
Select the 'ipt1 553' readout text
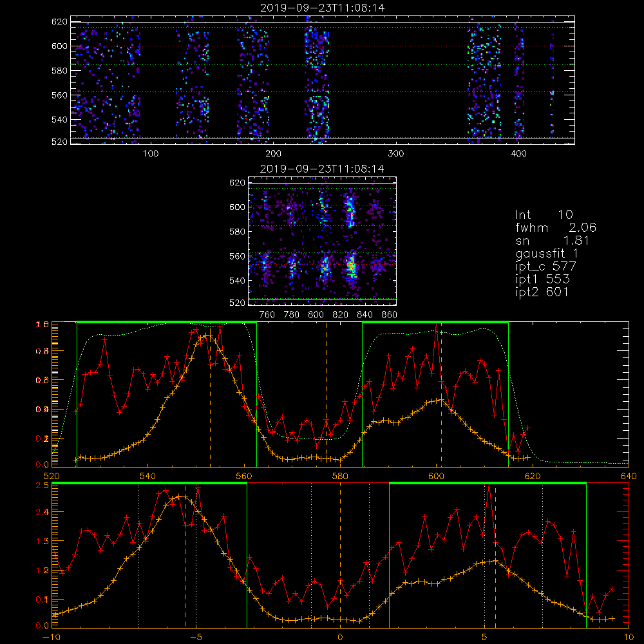(x=542, y=279)
